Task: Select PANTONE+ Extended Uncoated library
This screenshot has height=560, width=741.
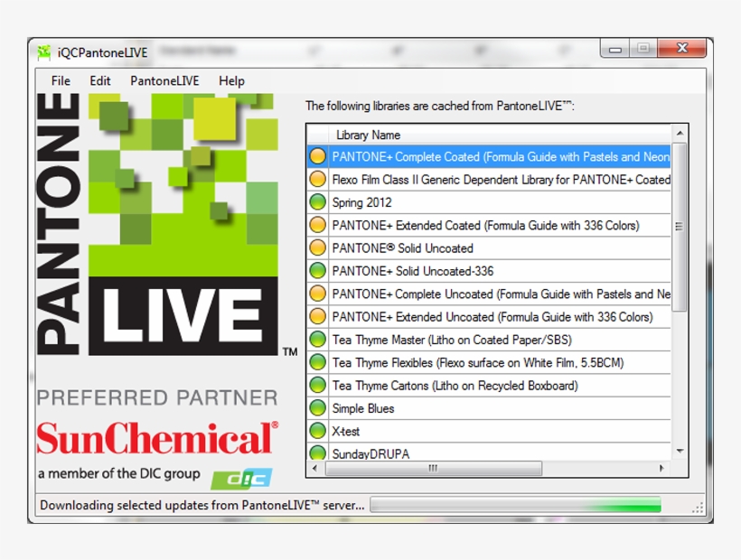Action: coord(489,316)
